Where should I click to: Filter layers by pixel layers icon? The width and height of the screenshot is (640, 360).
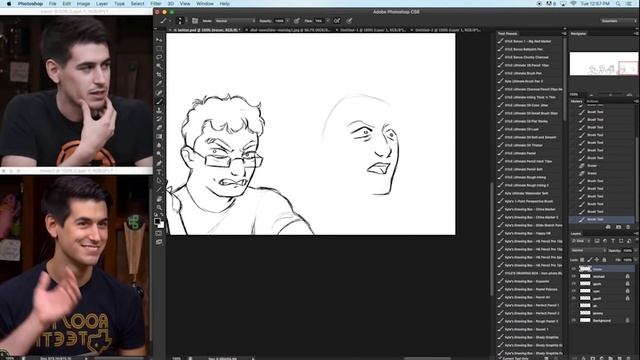tap(597, 241)
